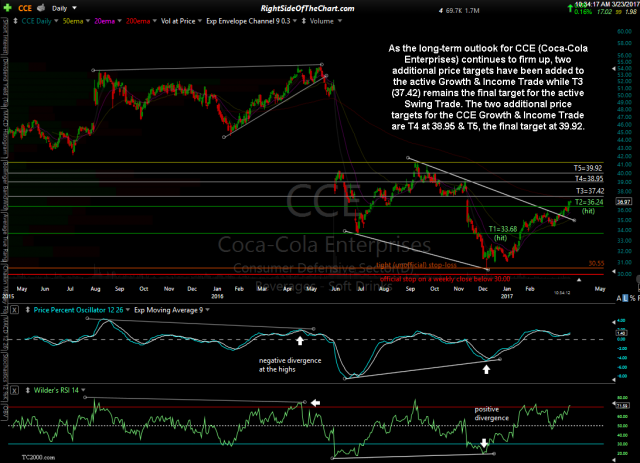Click the RightSideOfTheChart.com header
The width and height of the screenshot is (640, 463).
point(307,8)
